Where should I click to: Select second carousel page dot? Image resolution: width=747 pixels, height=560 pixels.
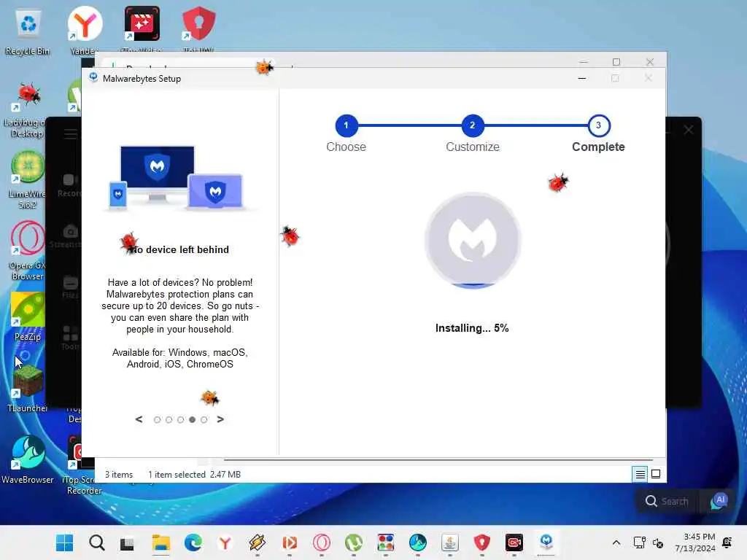(169, 419)
